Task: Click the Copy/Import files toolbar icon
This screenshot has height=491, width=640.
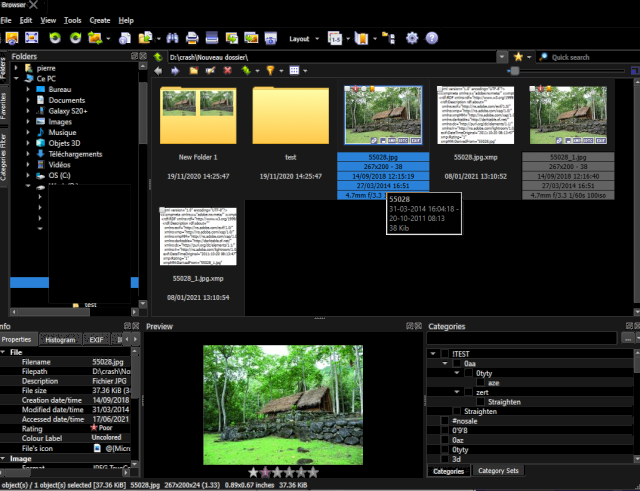Action: click(145, 38)
